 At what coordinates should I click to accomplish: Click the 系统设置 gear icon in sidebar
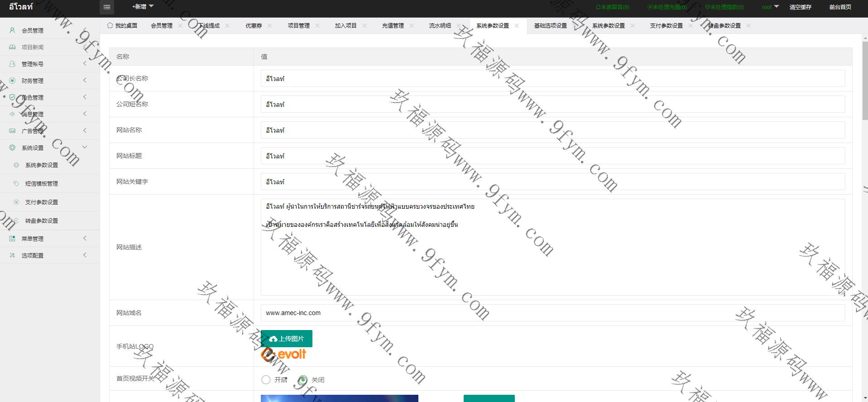[x=12, y=148]
